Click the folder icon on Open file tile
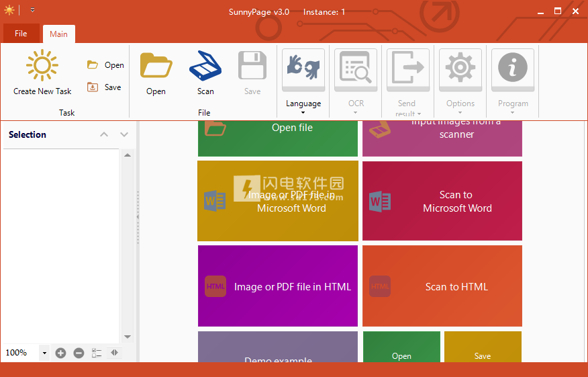Screen dimensions: 588x377 point(215,128)
